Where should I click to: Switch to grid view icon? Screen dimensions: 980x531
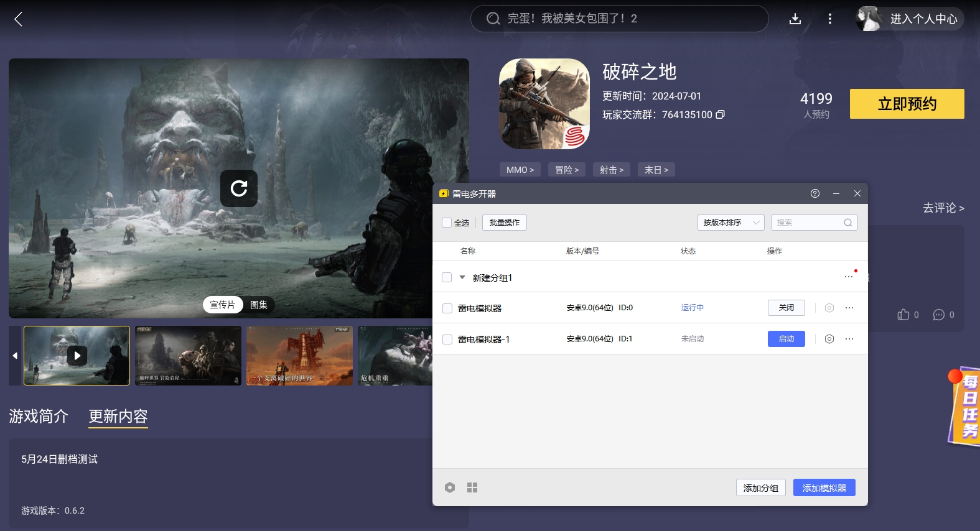tap(472, 487)
